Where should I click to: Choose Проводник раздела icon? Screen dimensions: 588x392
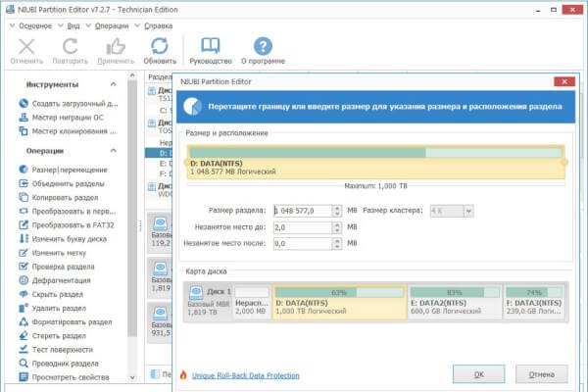24,364
